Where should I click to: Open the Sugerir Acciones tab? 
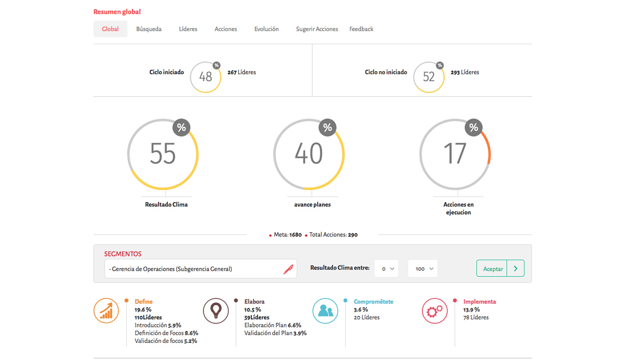(x=317, y=29)
